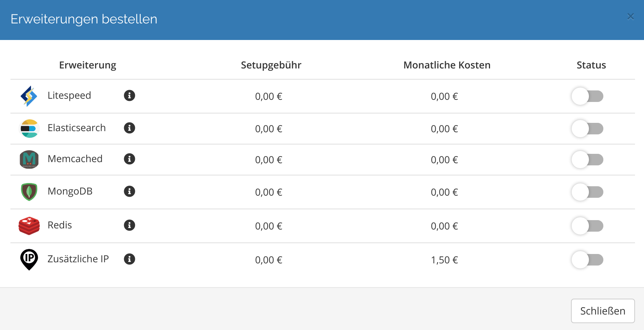Viewport: 644px width, 330px height.
Task: Show Zusätzliche IP info icon
Action: tap(130, 259)
